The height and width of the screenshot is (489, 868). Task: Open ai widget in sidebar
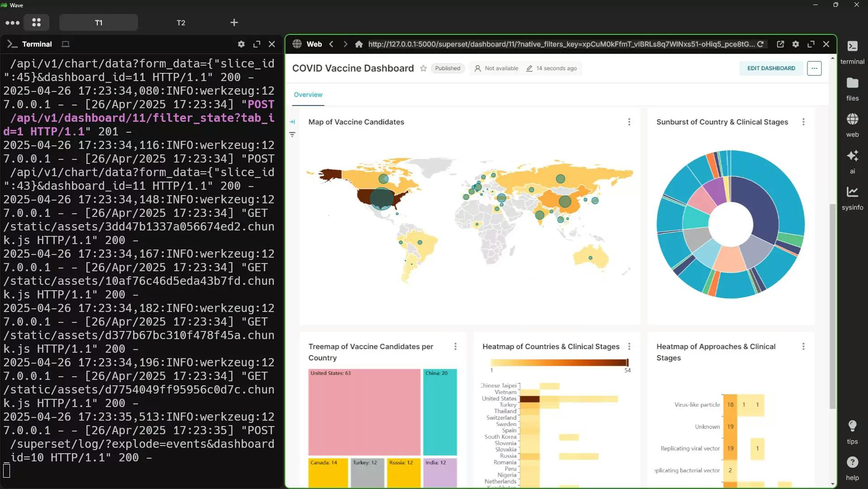tap(852, 162)
